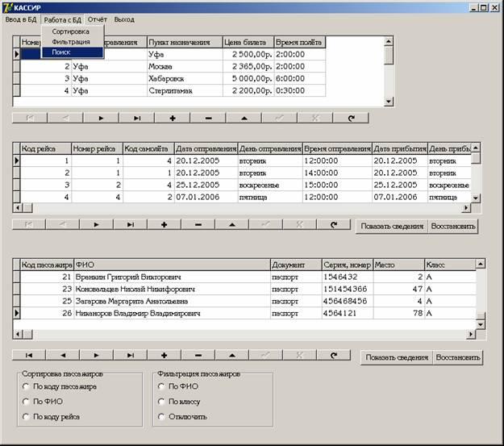Refresh the flights table data
The width and height of the screenshot is (504, 446).
tap(334, 225)
